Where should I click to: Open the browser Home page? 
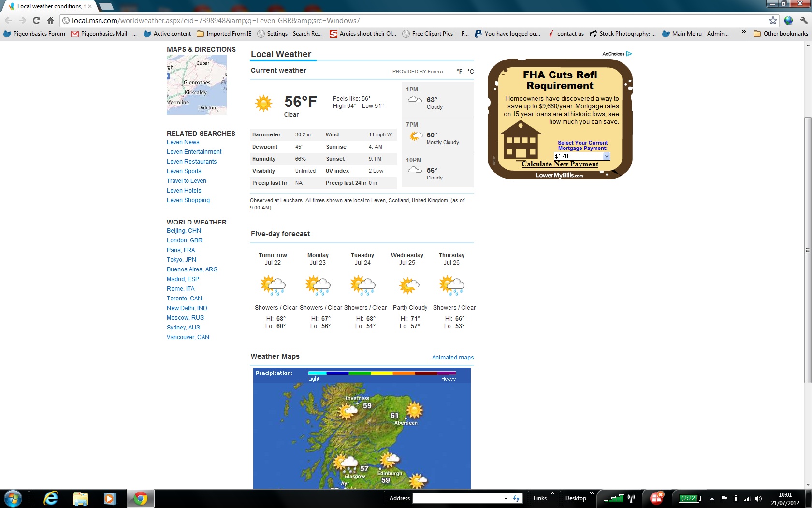click(x=50, y=20)
